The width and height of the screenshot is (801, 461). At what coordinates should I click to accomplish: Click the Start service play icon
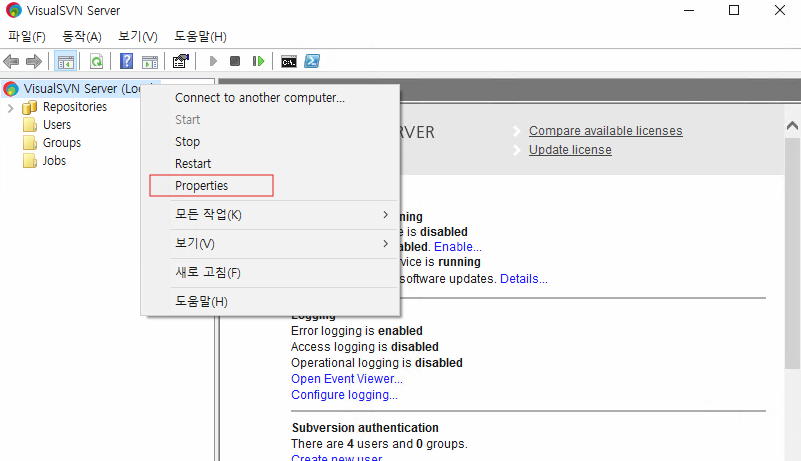(x=213, y=61)
